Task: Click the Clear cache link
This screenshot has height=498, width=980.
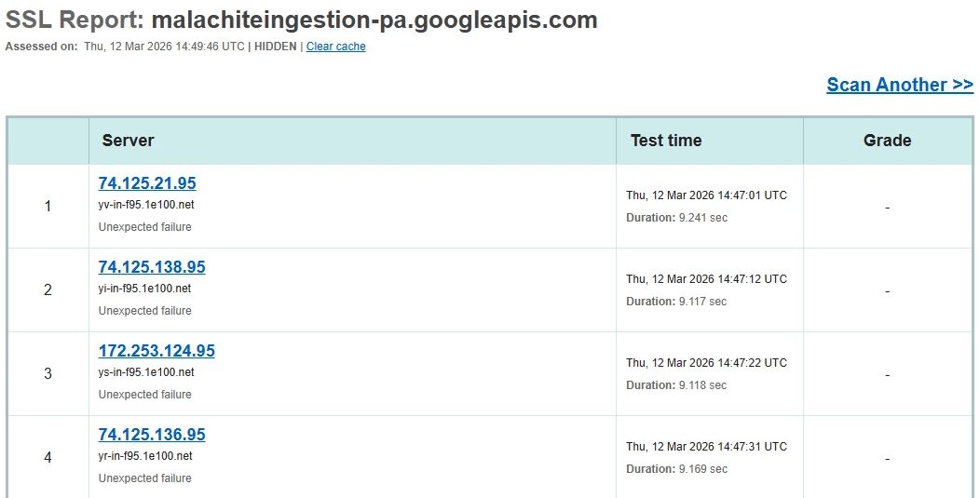Action: [335, 47]
